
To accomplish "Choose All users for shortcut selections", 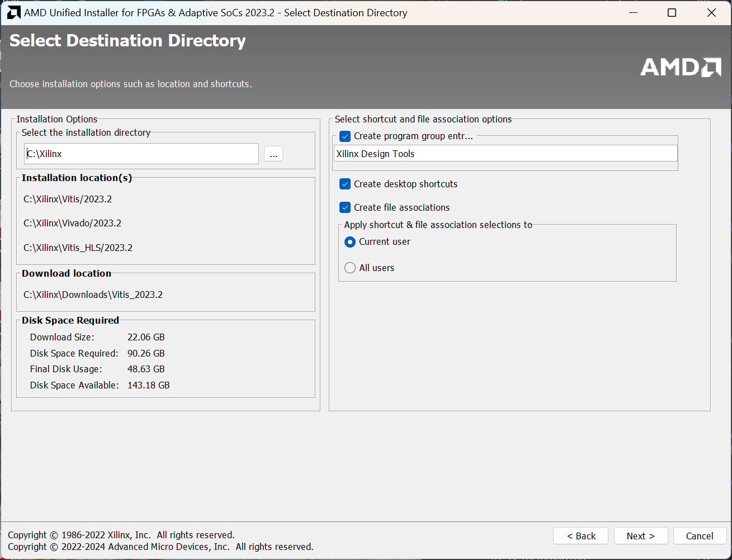I will point(350,268).
